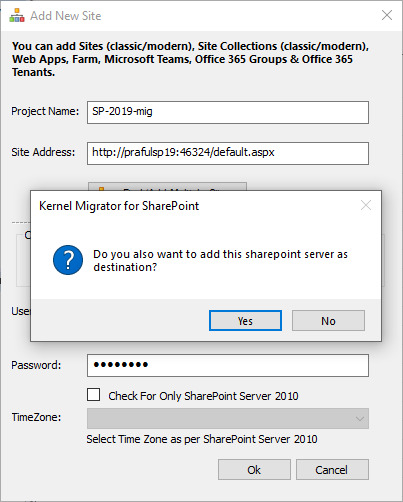403x502 pixels.
Task: Enable Check For Only SharePoint Server 2010
Action: pyautogui.click(x=94, y=395)
